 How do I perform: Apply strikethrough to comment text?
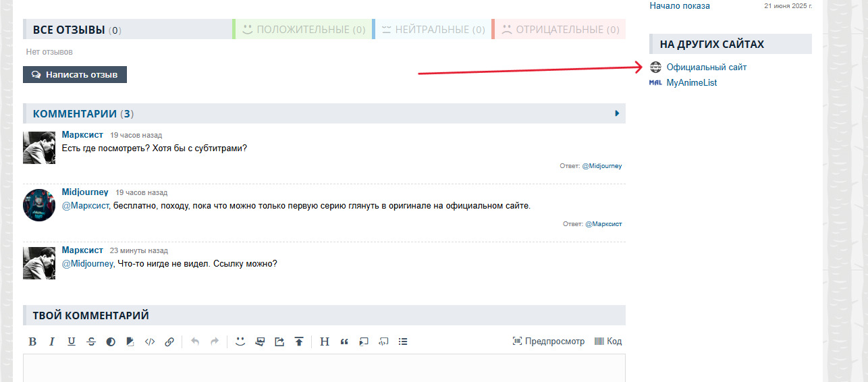pyautogui.click(x=91, y=342)
